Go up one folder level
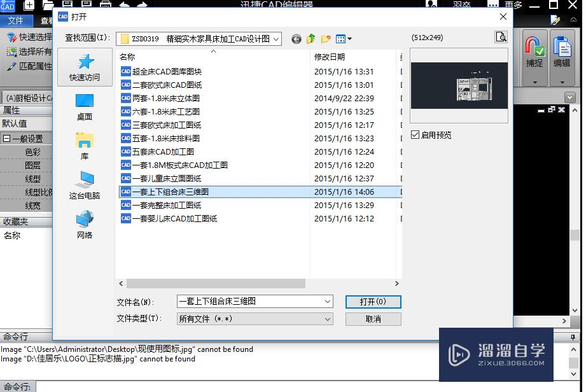 click(x=311, y=39)
